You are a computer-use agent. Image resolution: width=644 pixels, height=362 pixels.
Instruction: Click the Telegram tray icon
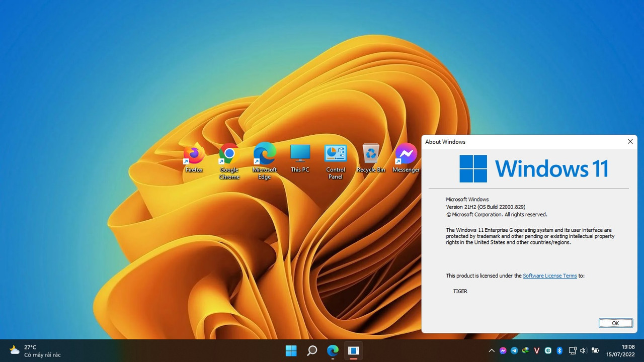pyautogui.click(x=514, y=350)
